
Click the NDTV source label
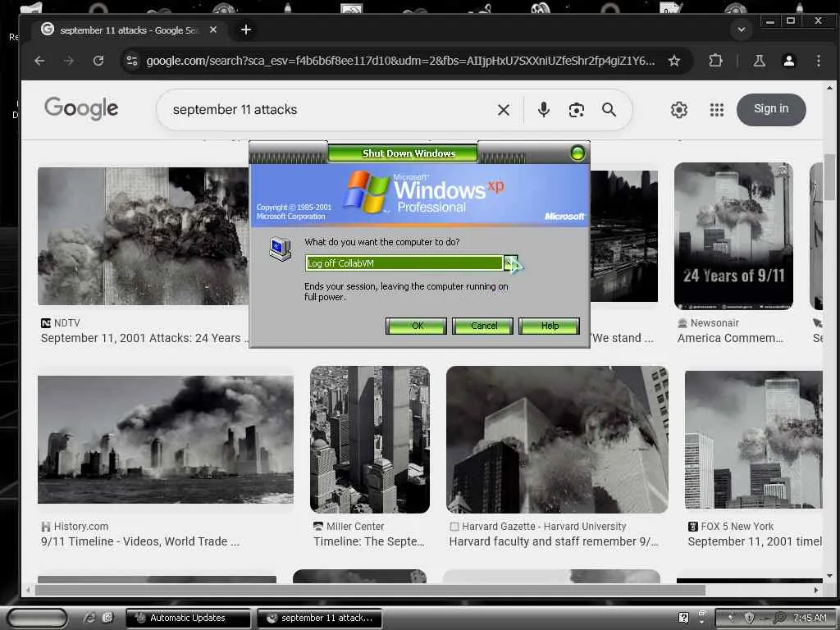67,323
